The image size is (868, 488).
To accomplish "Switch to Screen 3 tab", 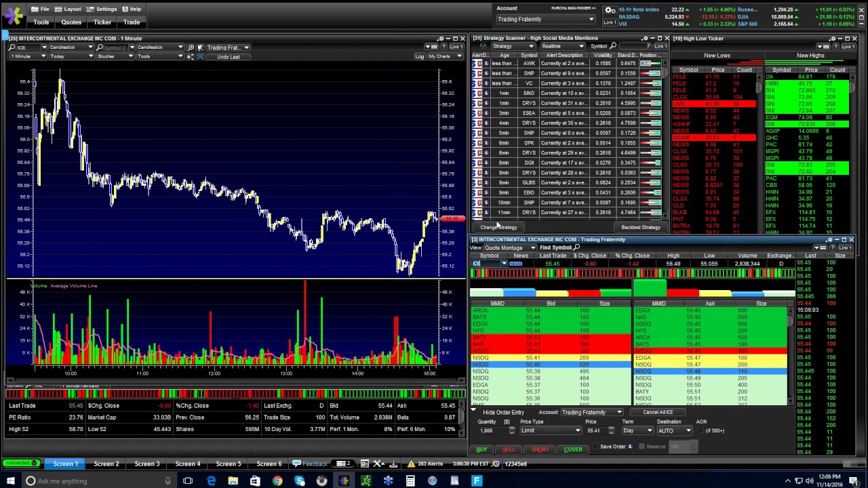I will [x=147, y=464].
